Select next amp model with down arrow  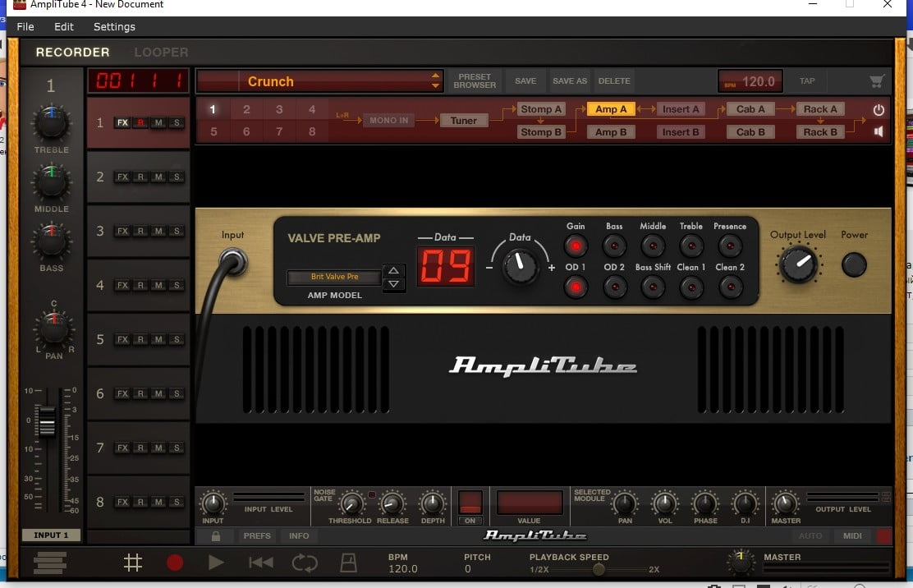click(393, 284)
